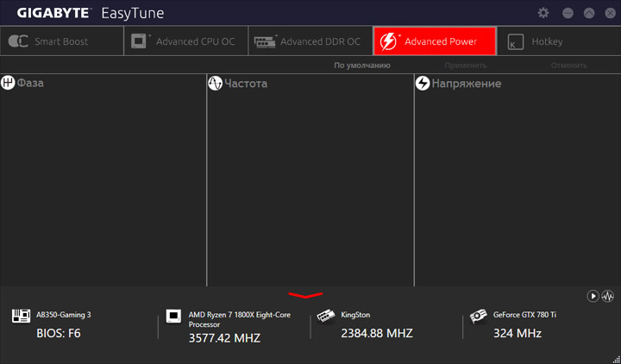Click the Частота sine wave icon

tap(215, 83)
